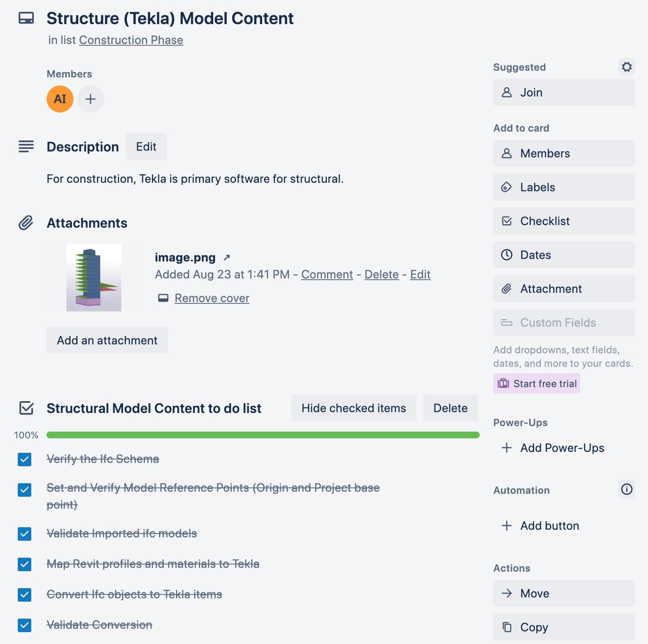This screenshot has width=648, height=644.
Task: Uncheck Map Revit profiles and materials item
Action: (x=25, y=564)
